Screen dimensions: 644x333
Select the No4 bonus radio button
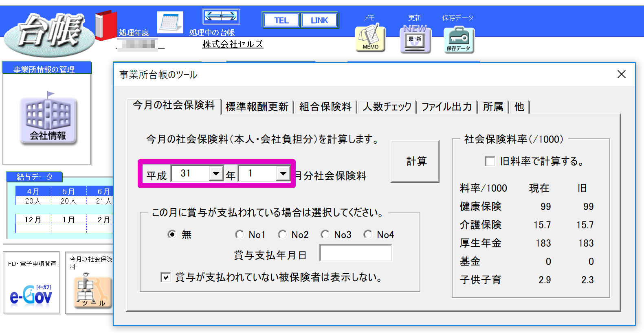[368, 234]
